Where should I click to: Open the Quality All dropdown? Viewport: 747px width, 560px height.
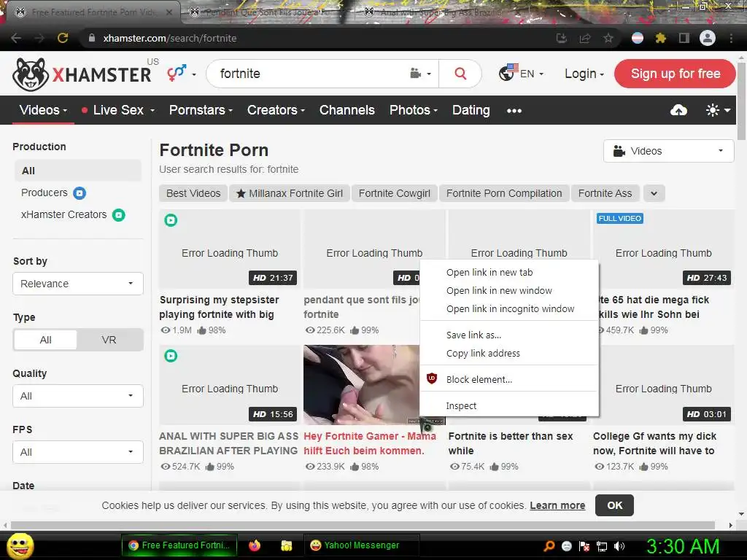77,396
